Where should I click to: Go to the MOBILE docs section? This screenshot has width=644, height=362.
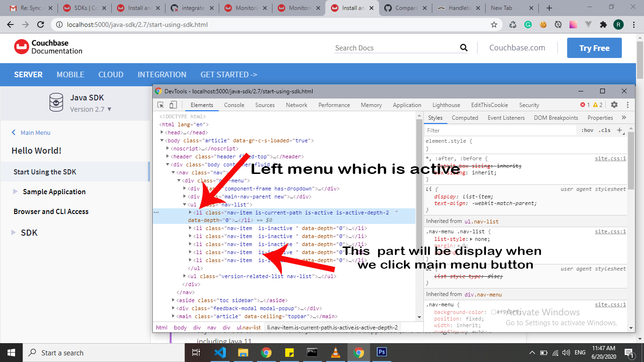pos(70,74)
